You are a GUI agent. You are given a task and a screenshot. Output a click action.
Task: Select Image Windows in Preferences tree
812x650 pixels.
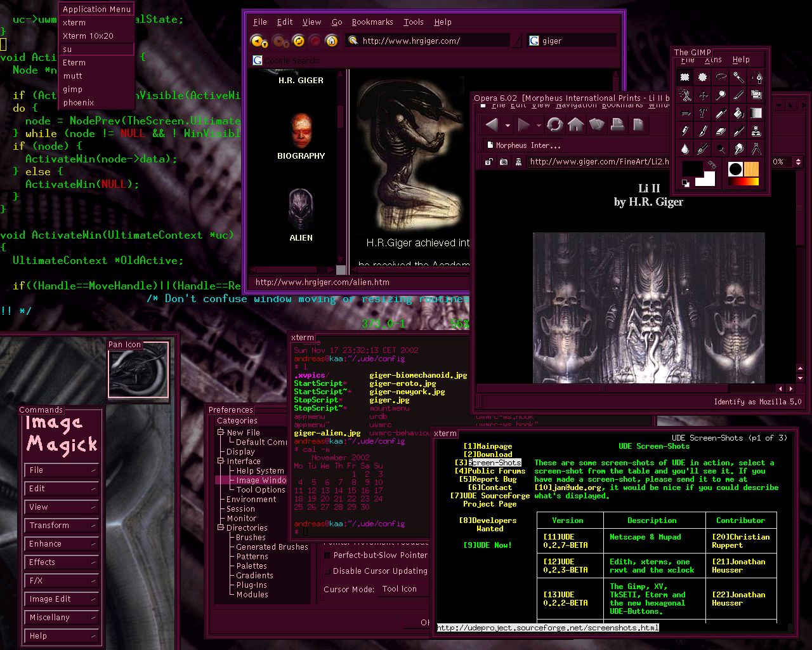point(251,481)
